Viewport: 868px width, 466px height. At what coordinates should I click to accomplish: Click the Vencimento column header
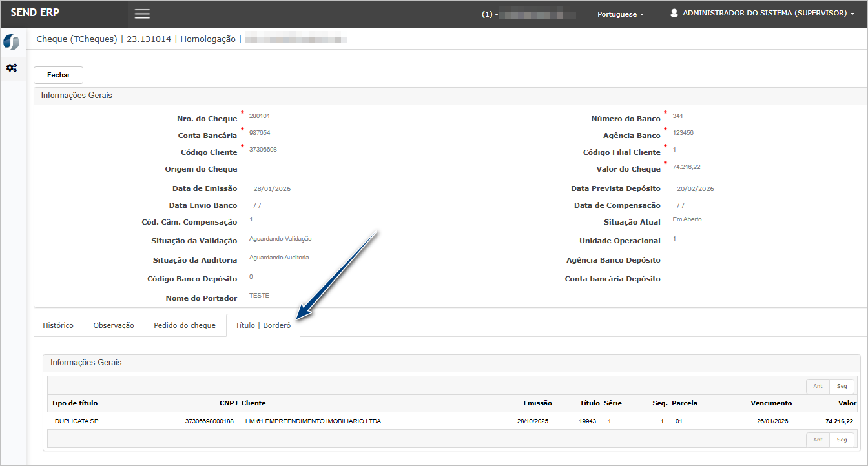[x=770, y=403]
